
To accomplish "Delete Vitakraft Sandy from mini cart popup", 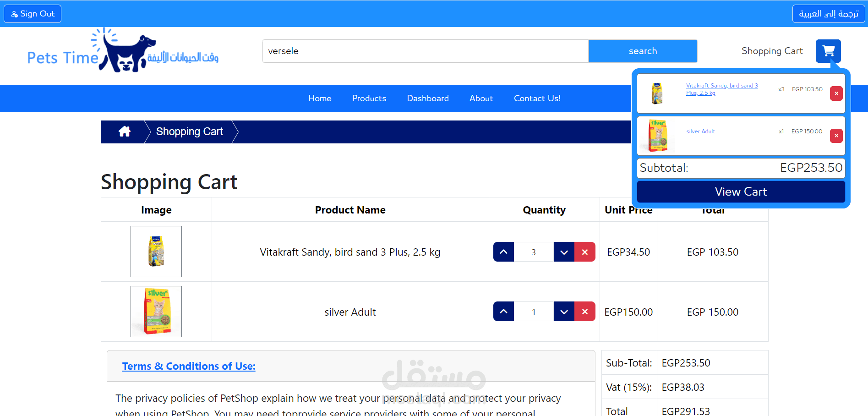I will (x=836, y=93).
